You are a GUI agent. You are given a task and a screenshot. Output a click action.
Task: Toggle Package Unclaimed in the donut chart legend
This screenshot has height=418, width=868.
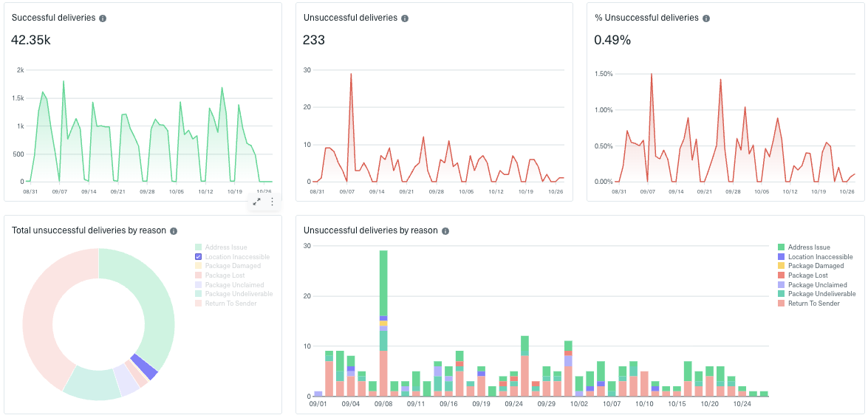point(228,284)
